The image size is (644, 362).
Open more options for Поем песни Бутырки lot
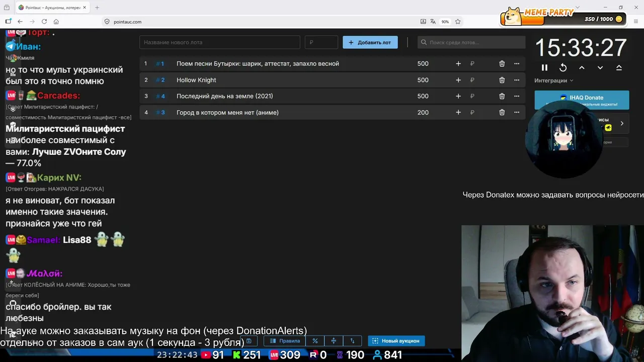click(516, 64)
